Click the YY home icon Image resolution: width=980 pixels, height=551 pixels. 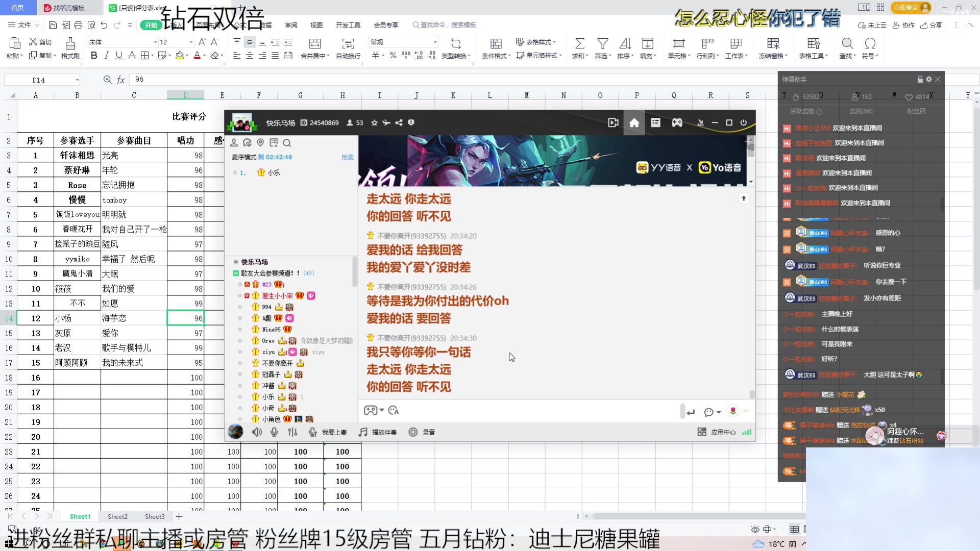point(634,122)
